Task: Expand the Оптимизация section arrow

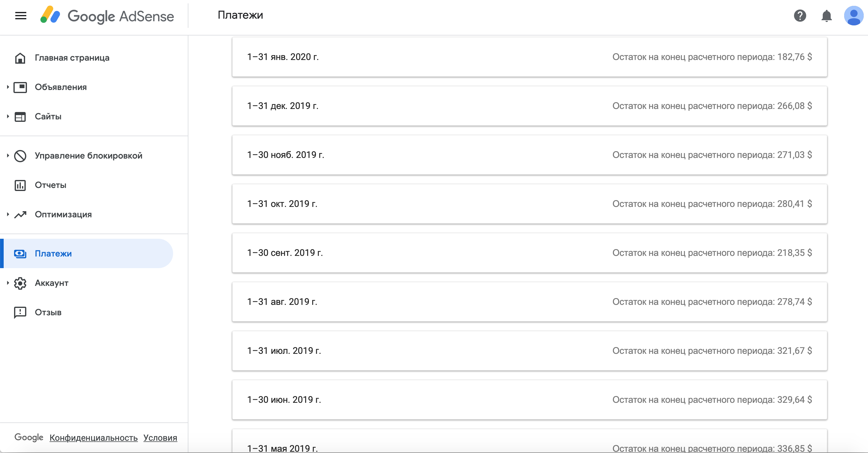Action: click(8, 214)
